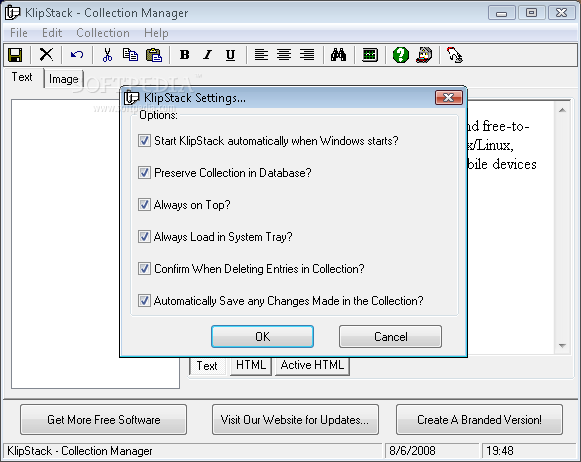581x462 pixels.
Task: Open the Edit menu
Action: [x=52, y=33]
